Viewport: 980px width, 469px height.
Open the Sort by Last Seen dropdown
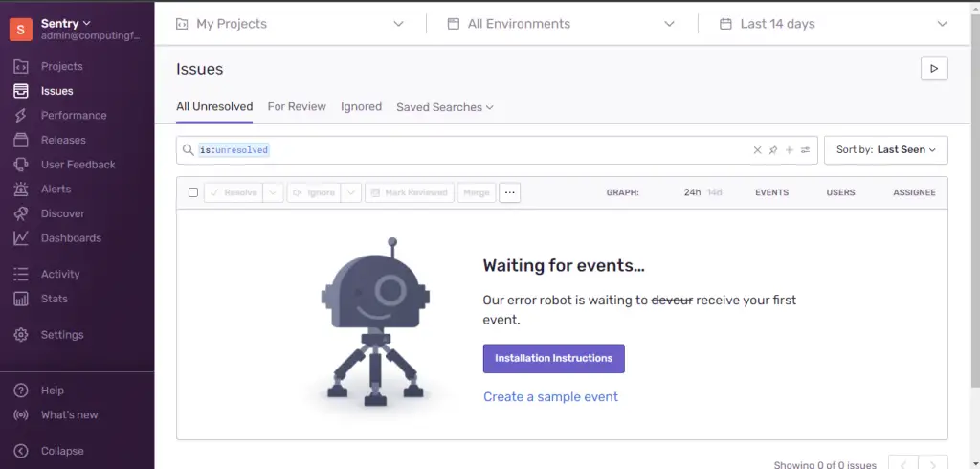(x=886, y=150)
